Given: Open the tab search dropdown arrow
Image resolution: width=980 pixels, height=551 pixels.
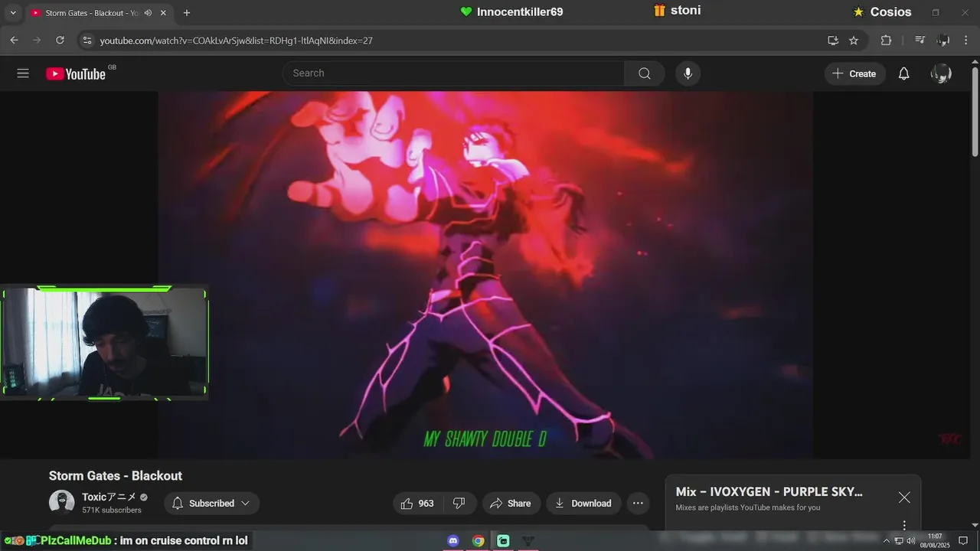Looking at the screenshot, I should 12,13.
